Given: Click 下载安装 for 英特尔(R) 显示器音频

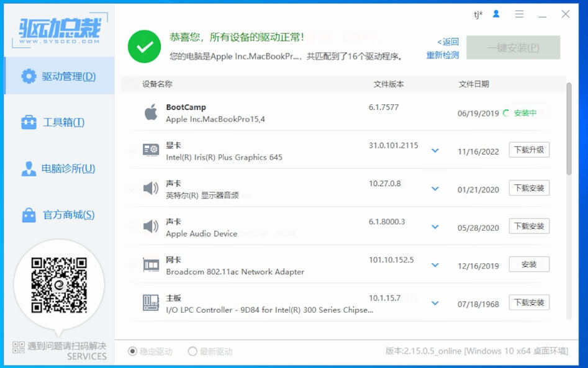Looking at the screenshot, I should (x=529, y=188).
